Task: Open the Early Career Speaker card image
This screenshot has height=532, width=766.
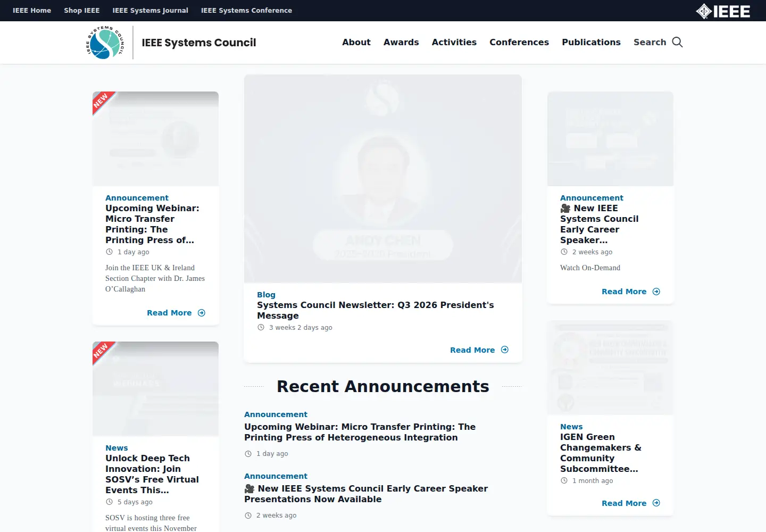Action: 610,139
